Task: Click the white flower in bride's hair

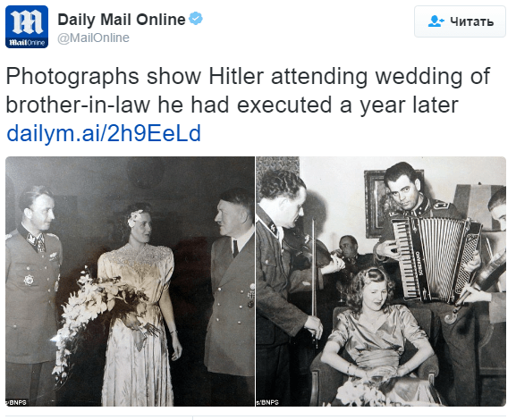Action: click(135, 217)
